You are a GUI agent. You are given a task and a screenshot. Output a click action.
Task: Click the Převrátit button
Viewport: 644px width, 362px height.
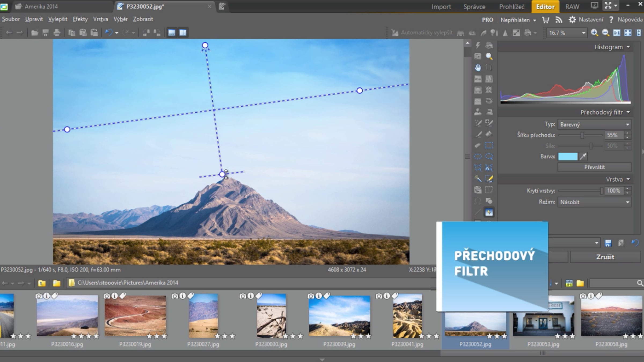[x=594, y=167]
